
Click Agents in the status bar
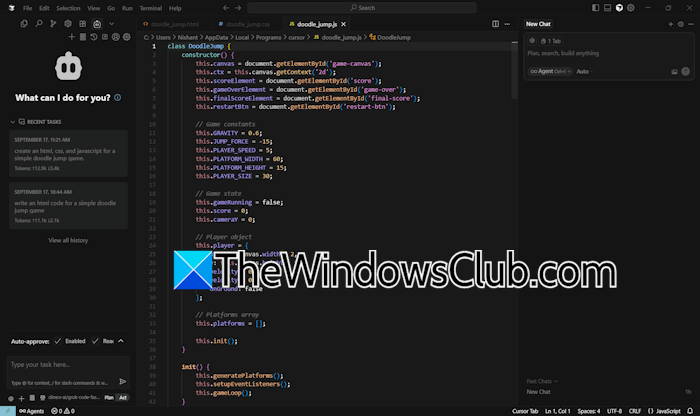pos(32,411)
